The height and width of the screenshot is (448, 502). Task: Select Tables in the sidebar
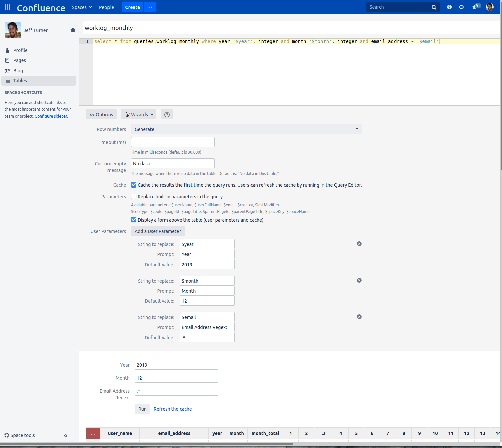(x=20, y=81)
